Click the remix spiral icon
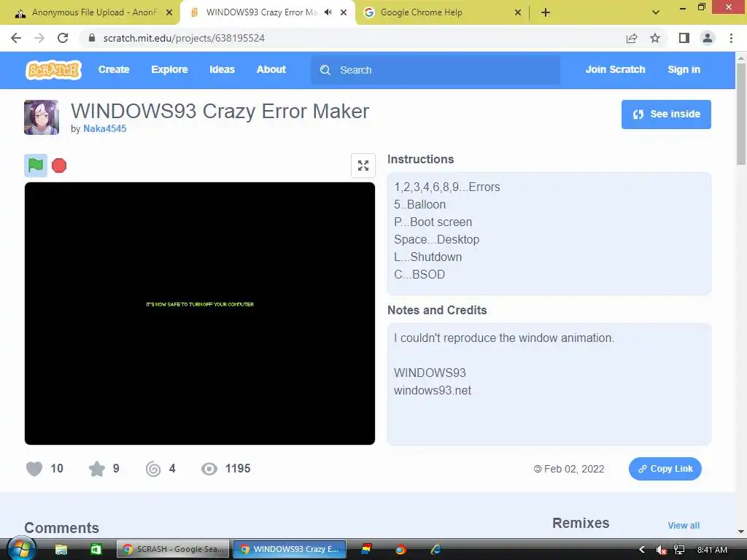 click(153, 469)
